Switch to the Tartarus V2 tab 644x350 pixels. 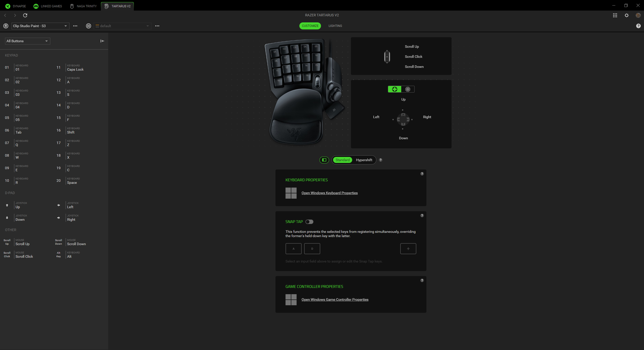(x=117, y=6)
